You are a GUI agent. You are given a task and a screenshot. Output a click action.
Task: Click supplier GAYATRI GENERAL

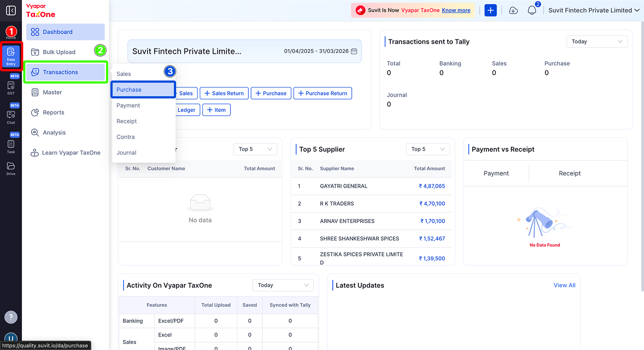tap(343, 186)
